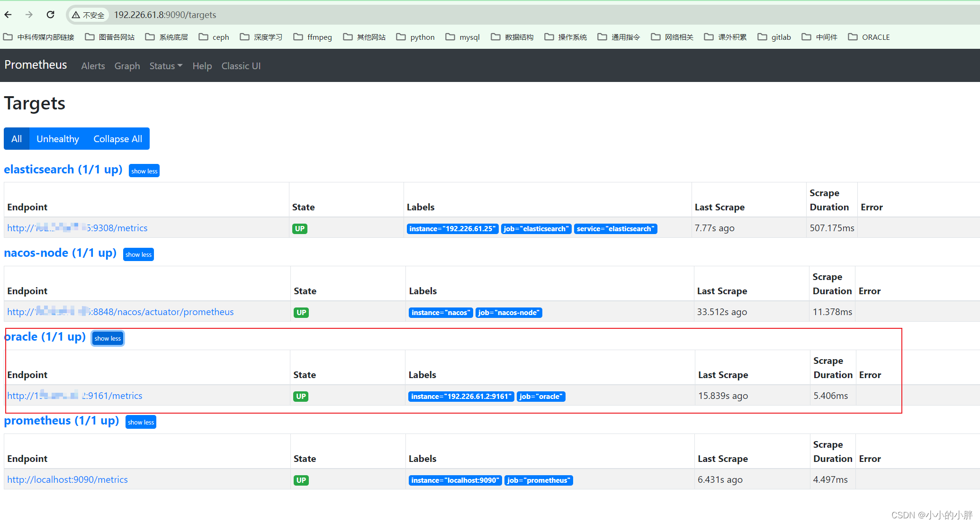Expand the Status dropdown menu
The image size is (980, 524).
click(x=166, y=66)
